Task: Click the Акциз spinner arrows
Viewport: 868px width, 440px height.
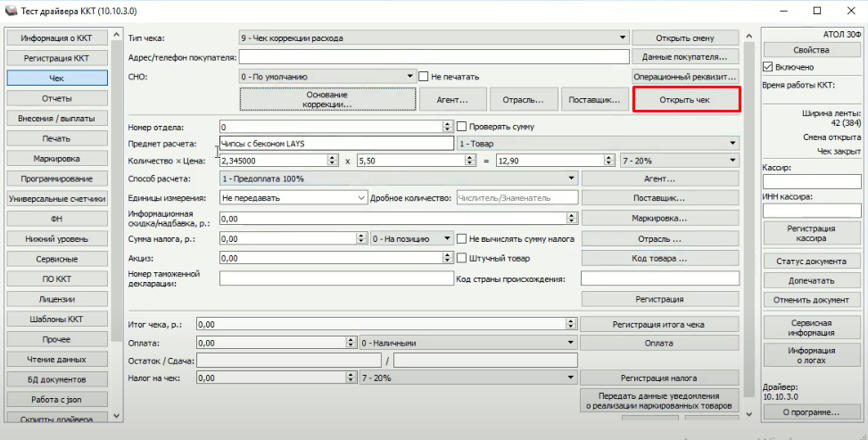Action: click(448, 258)
